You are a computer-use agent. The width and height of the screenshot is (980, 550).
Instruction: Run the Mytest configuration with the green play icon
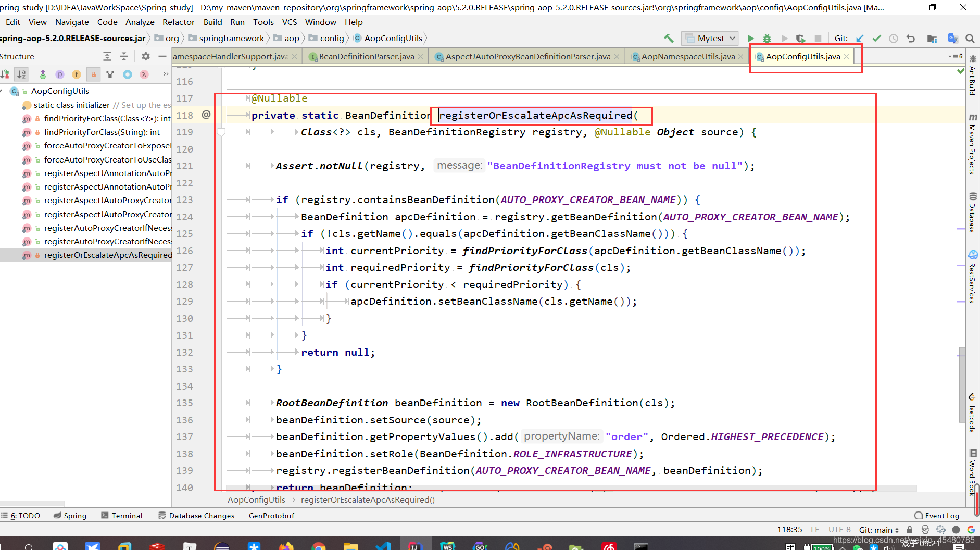pos(751,38)
